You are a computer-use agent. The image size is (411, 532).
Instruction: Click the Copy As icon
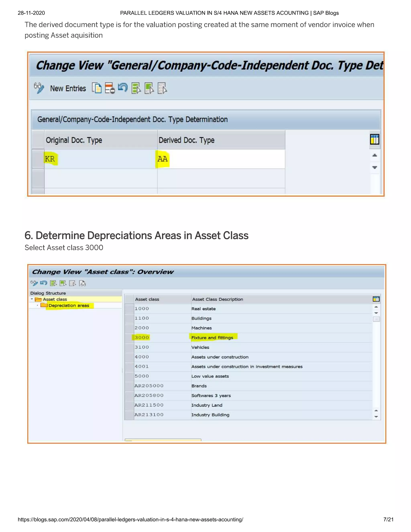point(97,88)
